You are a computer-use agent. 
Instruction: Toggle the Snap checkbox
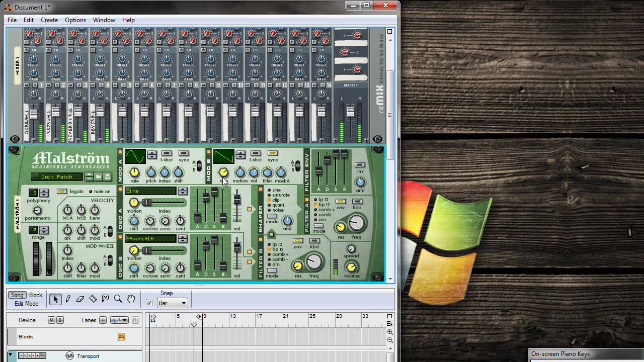tap(149, 303)
